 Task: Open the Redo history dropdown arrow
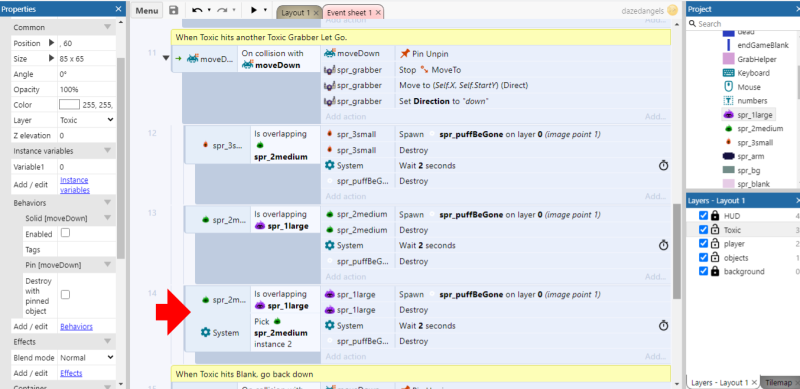pyautogui.click(x=234, y=10)
